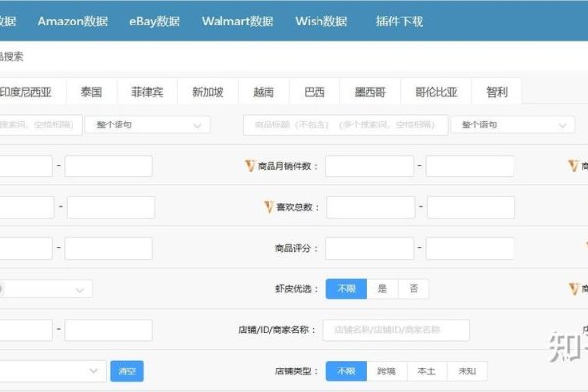Focus the 店铺/ID/商家名称 input field
The image size is (588, 392).
pos(396,330)
